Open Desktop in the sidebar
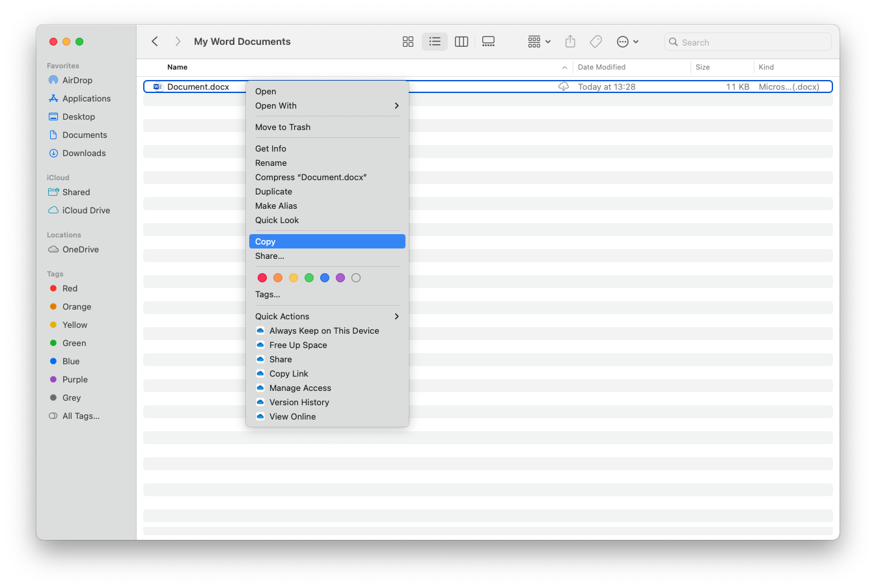 click(72, 116)
